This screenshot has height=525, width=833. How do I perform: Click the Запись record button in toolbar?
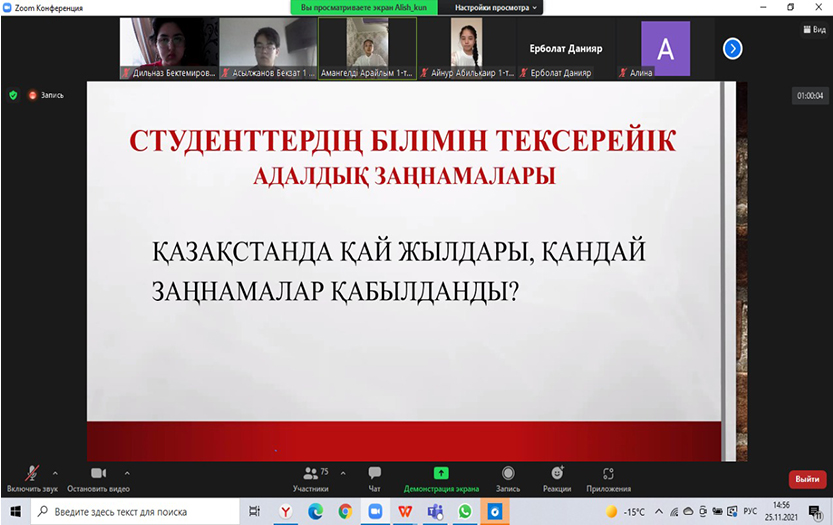click(x=508, y=477)
